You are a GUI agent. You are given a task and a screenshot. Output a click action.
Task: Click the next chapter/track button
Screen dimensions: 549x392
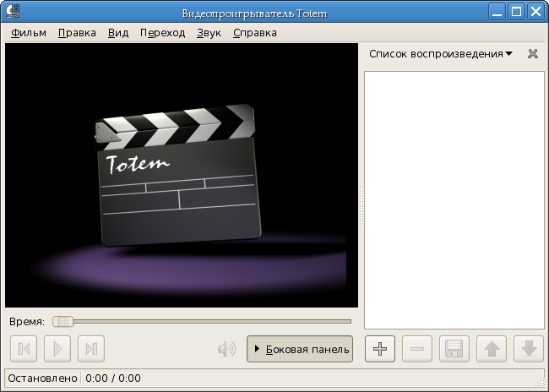(x=92, y=349)
